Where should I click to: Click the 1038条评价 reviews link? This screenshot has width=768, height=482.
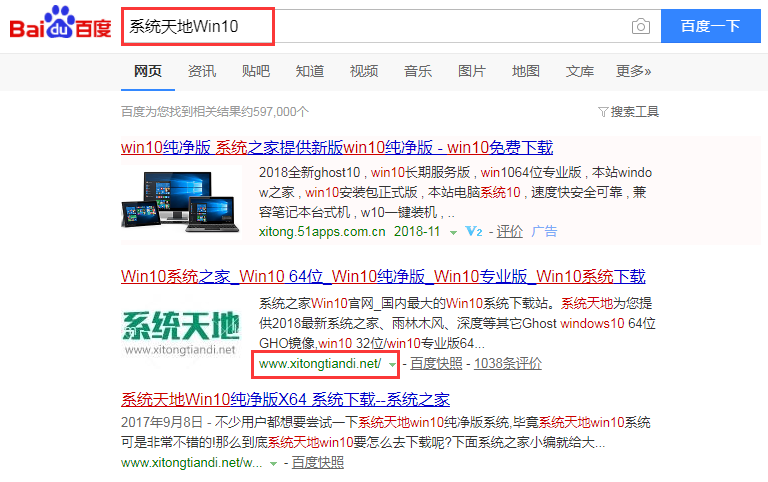(508, 364)
